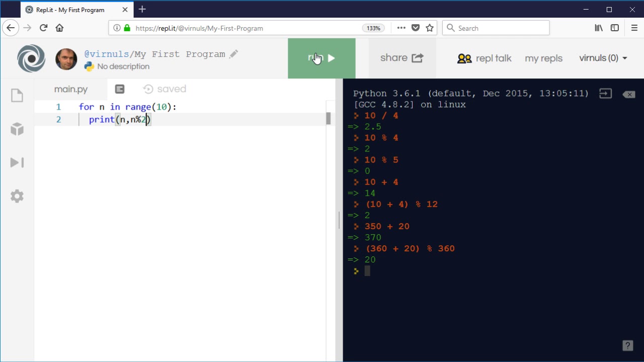Go to browser Home page

point(59,28)
